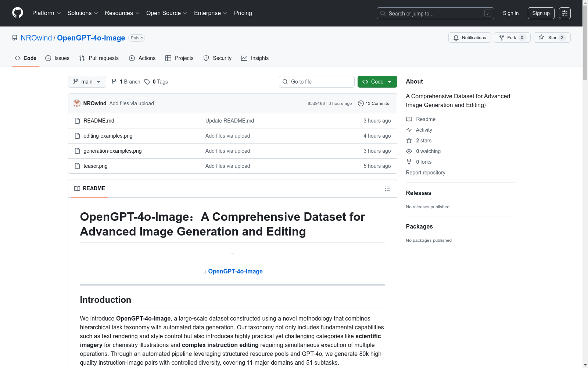Click the file icon for README.md

(x=77, y=121)
